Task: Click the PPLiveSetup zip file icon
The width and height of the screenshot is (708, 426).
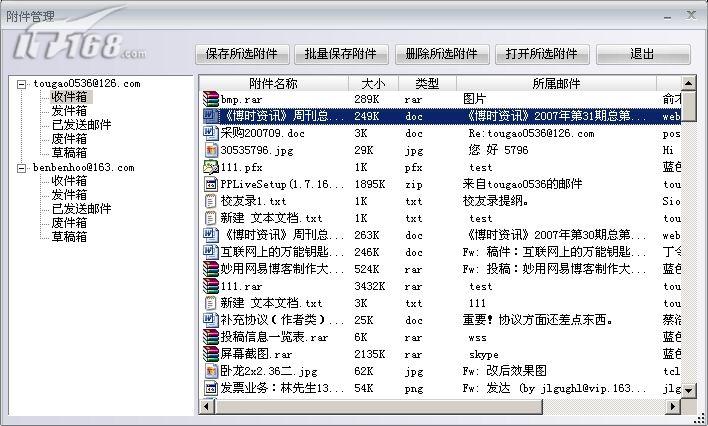Action: coord(210,184)
